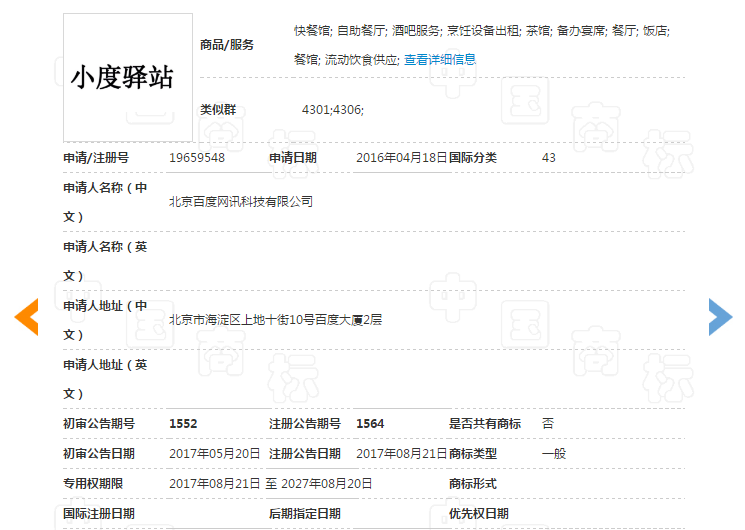
Task: Select registration announcement issue 1564
Action: (370, 424)
